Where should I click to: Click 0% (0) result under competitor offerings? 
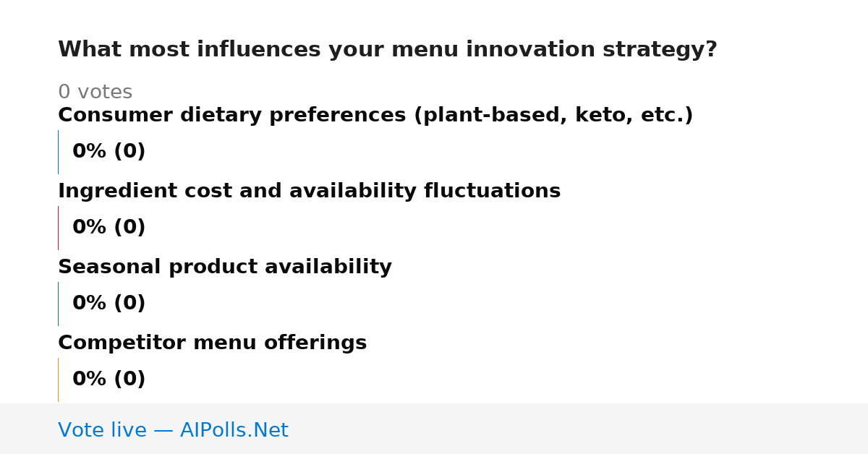coord(109,380)
